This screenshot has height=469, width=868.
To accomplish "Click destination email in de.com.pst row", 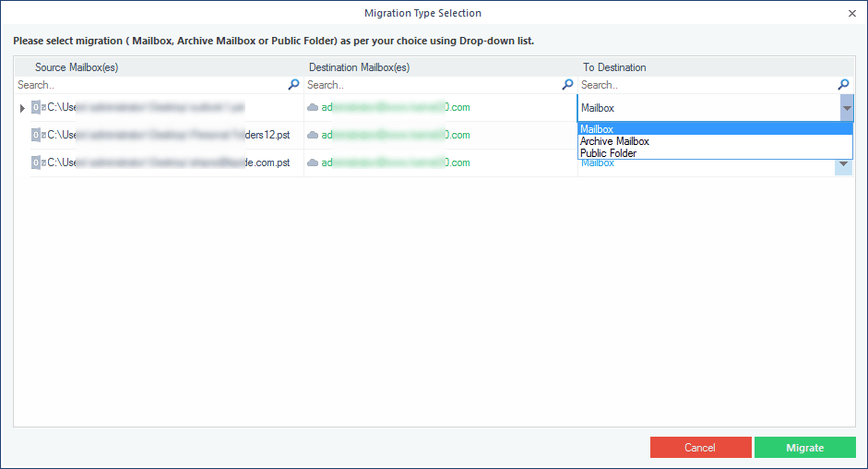I will [x=396, y=162].
